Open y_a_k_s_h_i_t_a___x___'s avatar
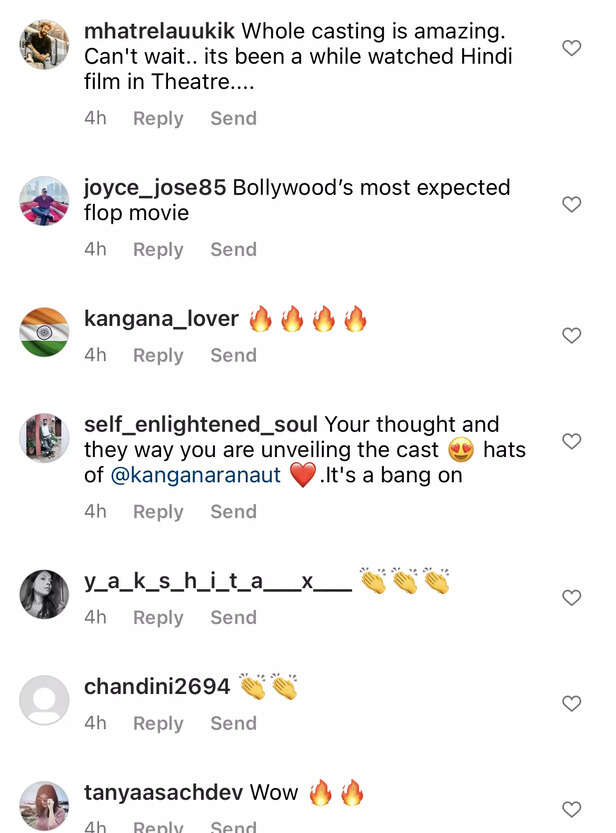The height and width of the screenshot is (833, 616). click(43, 592)
